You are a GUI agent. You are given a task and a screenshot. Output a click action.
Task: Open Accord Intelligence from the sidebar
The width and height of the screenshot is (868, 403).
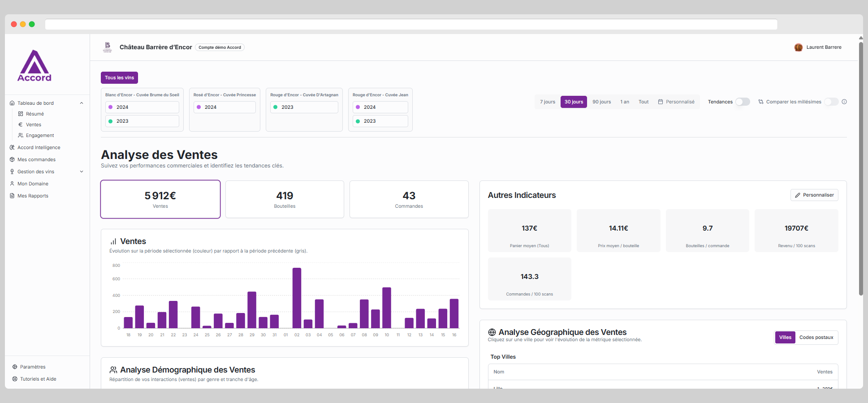point(39,147)
